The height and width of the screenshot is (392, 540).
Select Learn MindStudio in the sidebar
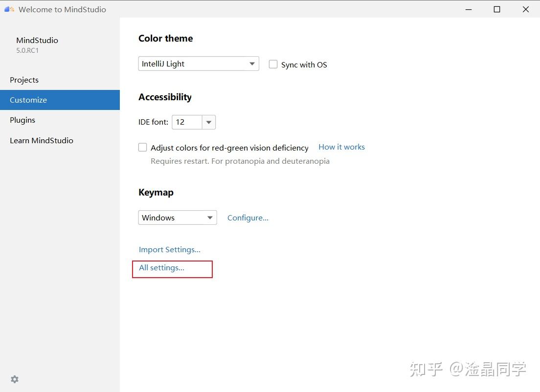42,140
